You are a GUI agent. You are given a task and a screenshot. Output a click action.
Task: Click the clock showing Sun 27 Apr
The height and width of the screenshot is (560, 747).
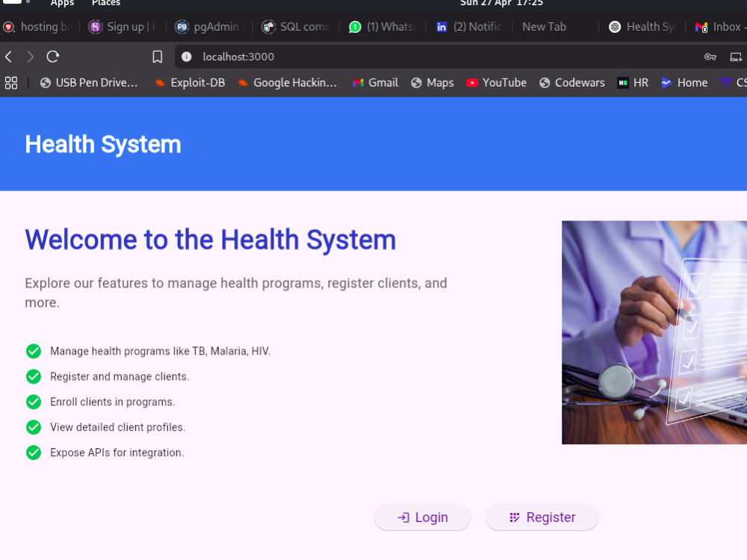[x=502, y=3]
